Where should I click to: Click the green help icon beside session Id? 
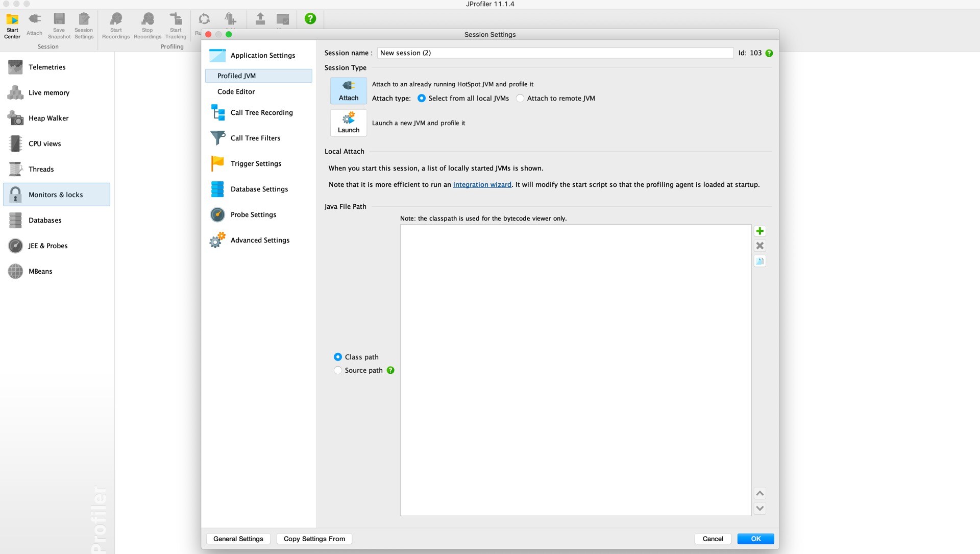point(769,53)
